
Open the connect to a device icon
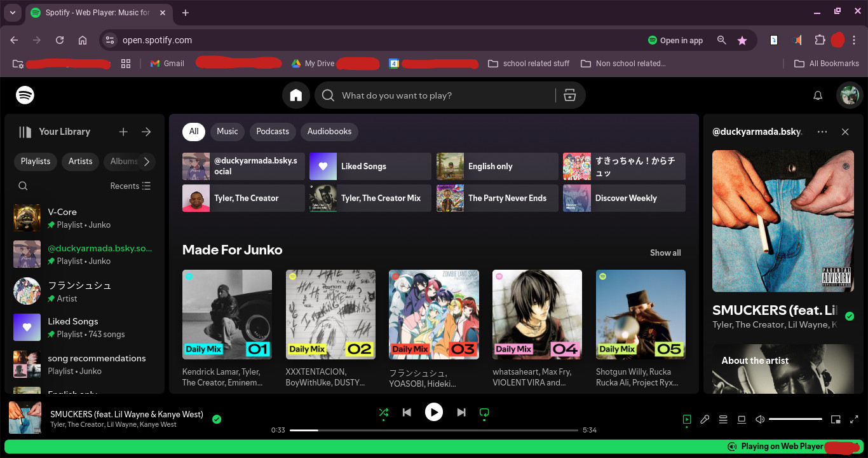click(742, 419)
